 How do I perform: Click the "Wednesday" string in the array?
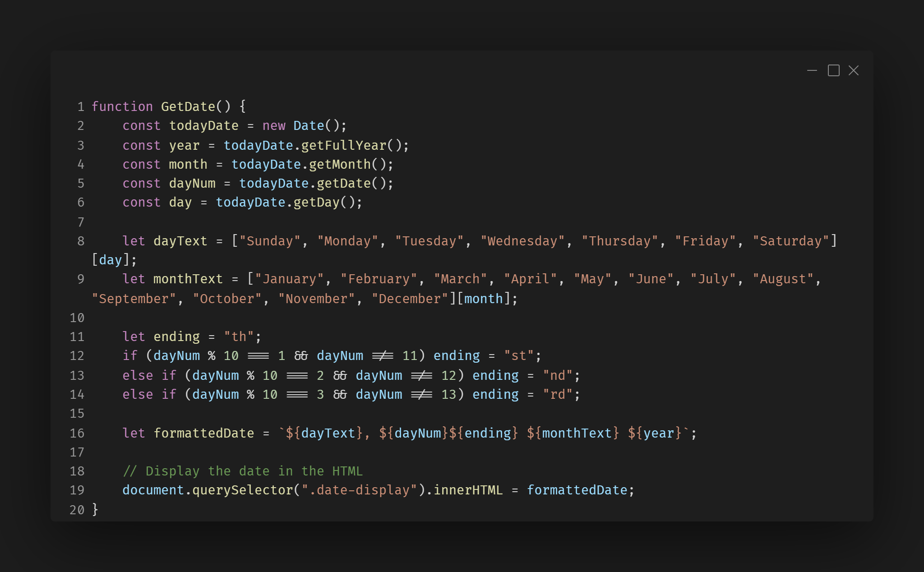click(522, 241)
